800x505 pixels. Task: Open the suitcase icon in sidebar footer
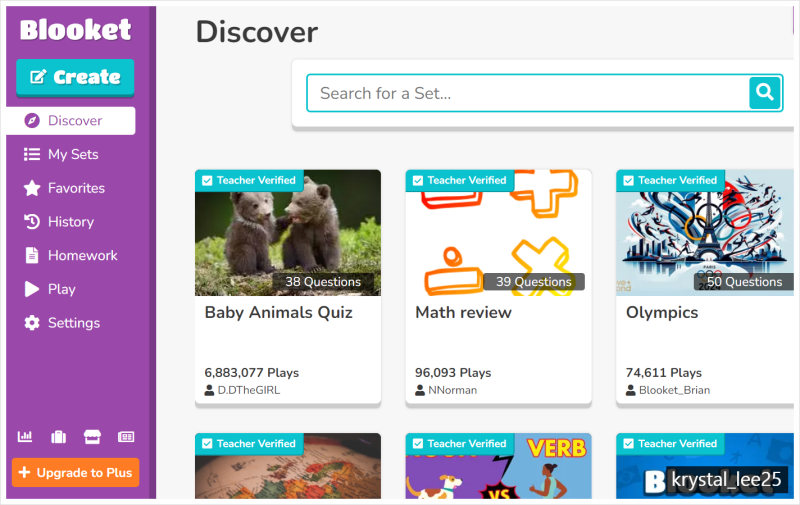click(59, 437)
